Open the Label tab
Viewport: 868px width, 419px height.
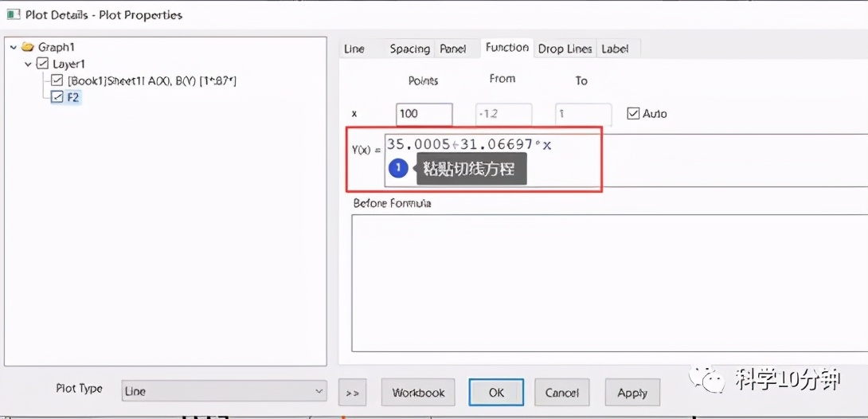(615, 49)
